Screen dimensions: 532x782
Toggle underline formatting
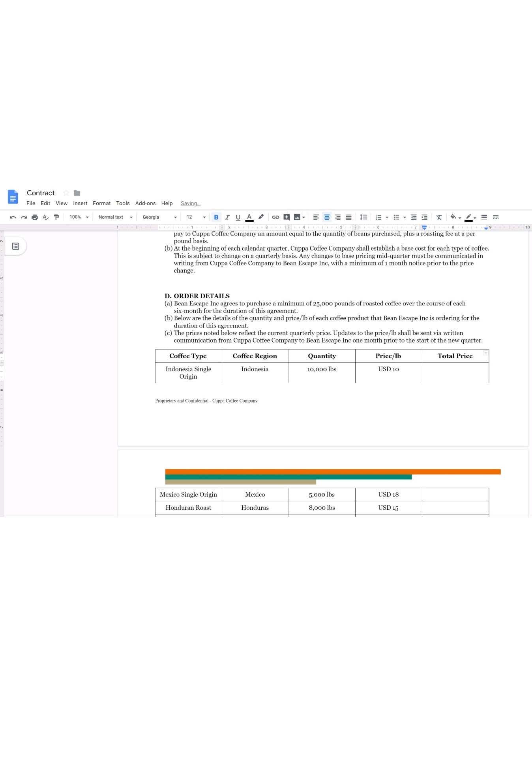click(x=238, y=217)
